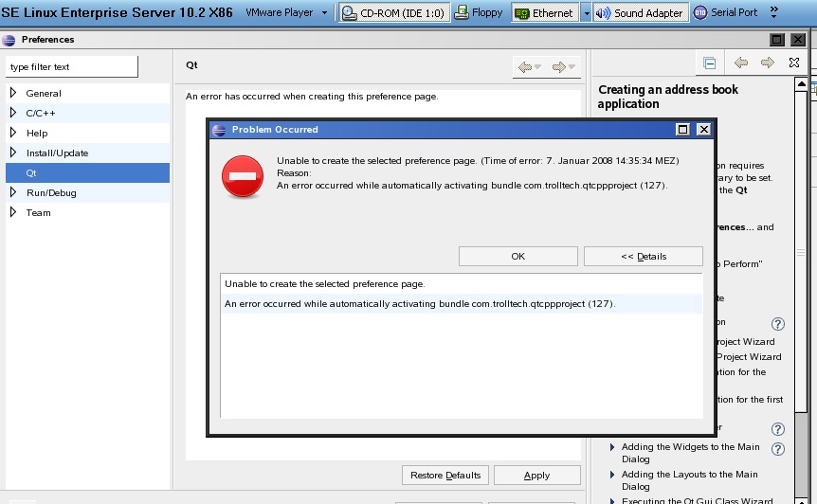Click the Floppy device icon

tap(462, 12)
